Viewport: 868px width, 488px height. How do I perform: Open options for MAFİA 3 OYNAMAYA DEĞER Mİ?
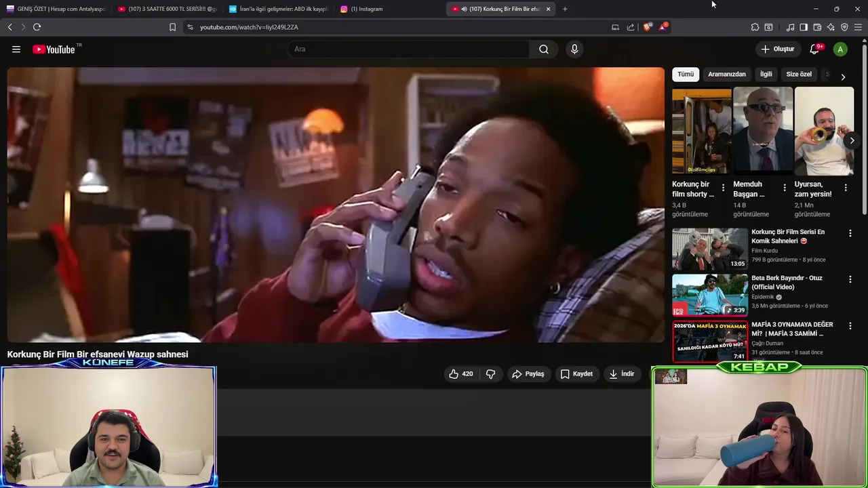click(x=850, y=326)
